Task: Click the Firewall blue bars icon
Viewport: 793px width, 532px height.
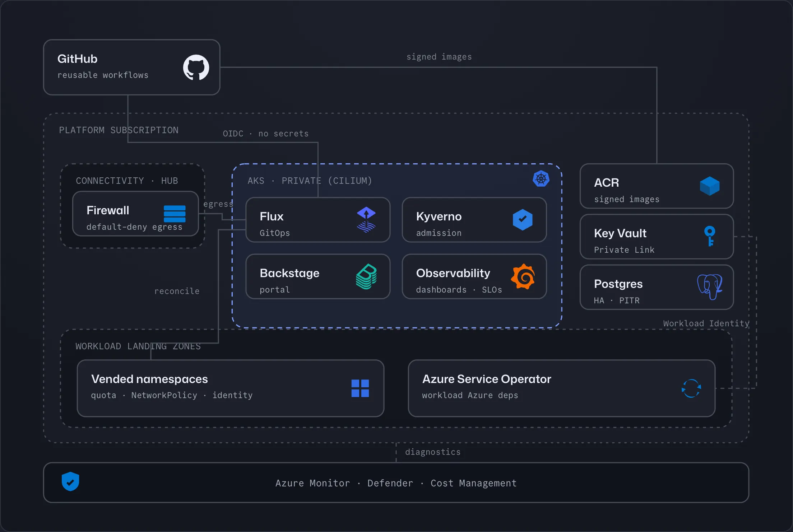Action: (x=175, y=214)
